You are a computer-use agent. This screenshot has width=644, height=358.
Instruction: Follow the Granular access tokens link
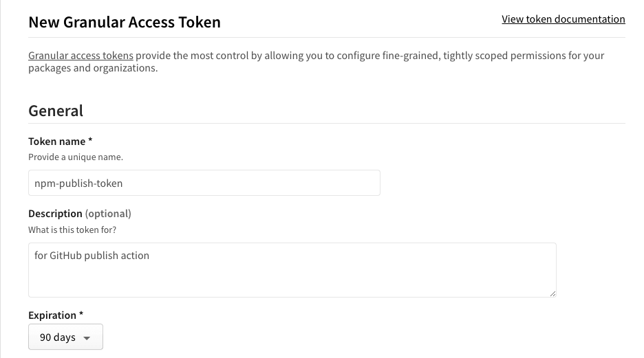80,56
